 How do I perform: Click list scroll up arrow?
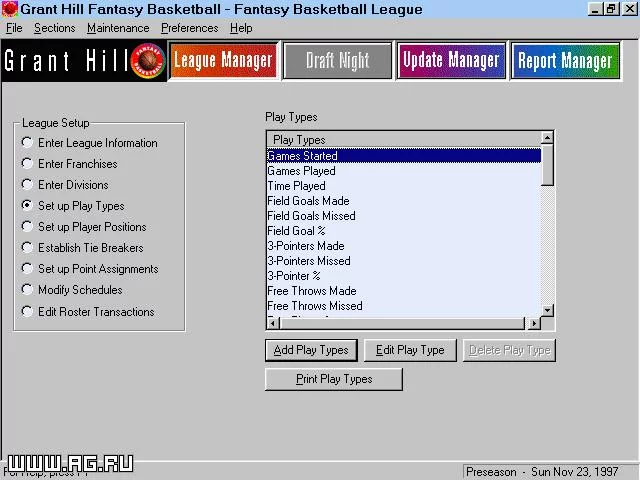(x=547, y=138)
